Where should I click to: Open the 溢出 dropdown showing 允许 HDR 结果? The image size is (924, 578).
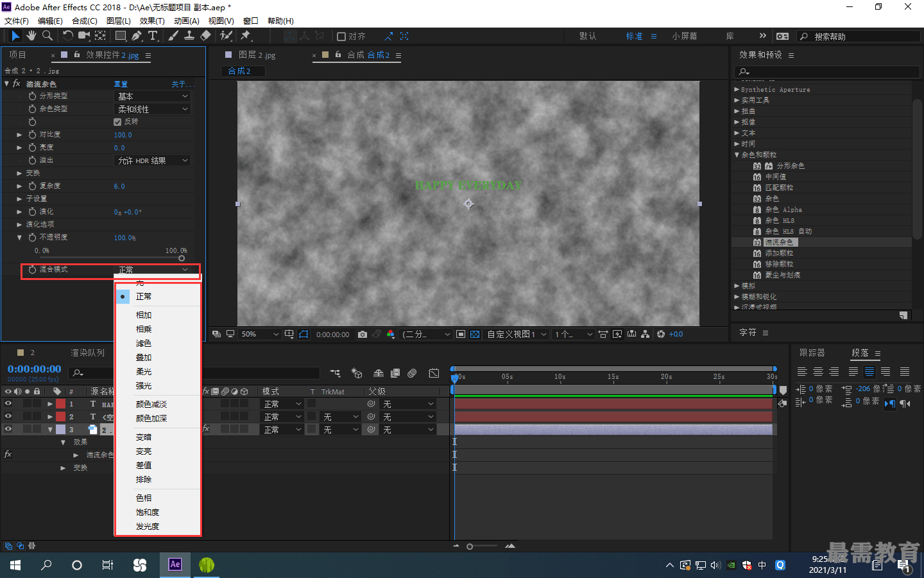point(153,161)
